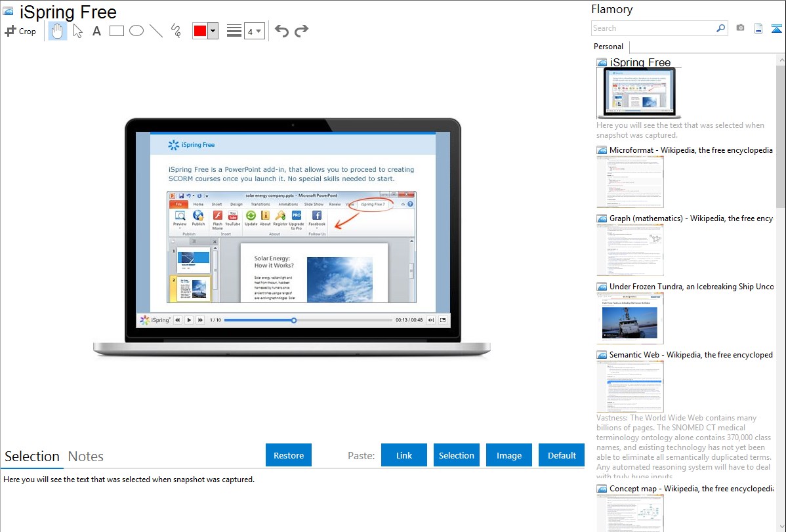
Task: Select the straight line tool
Action: 156,31
